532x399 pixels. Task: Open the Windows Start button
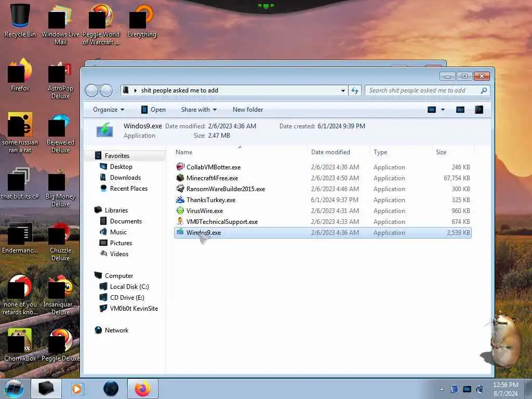tap(14, 389)
